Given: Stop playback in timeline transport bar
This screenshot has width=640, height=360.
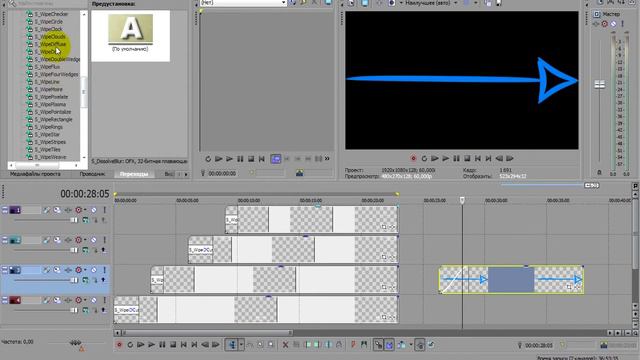Looking at the screenshot, I should (173, 345).
